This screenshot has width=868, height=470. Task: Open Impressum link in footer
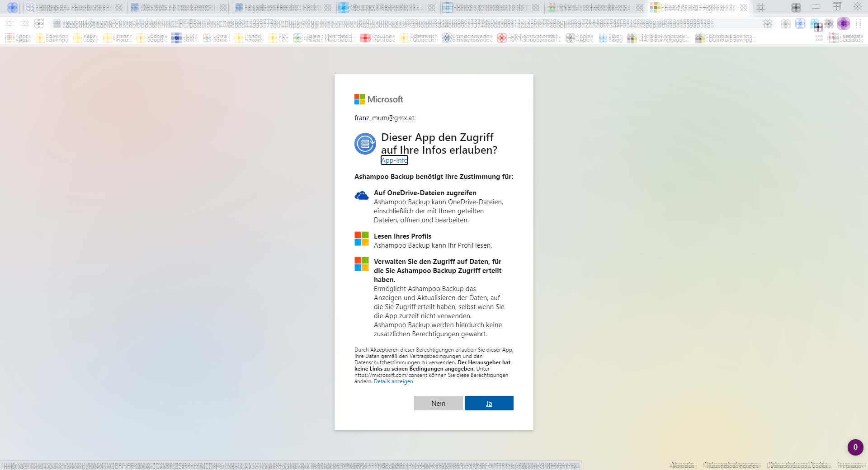click(x=850, y=465)
